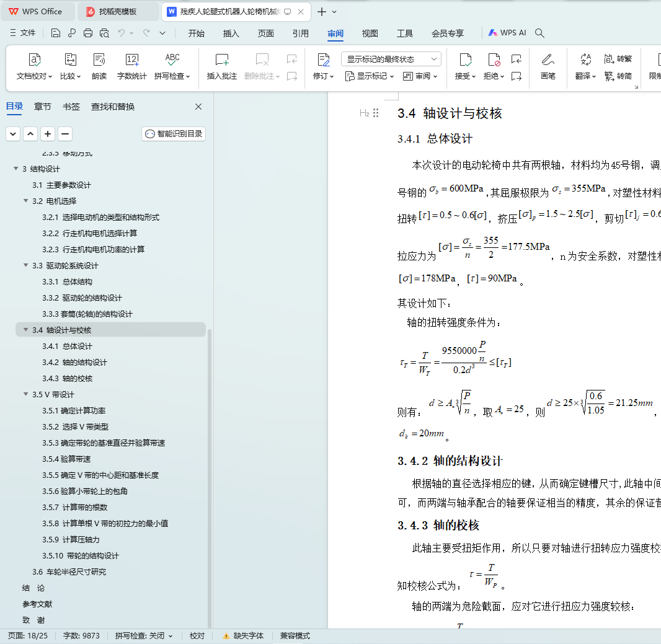This screenshot has height=644, width=661.
Task: Run 拼写检查 spell check
Action: click(x=172, y=66)
